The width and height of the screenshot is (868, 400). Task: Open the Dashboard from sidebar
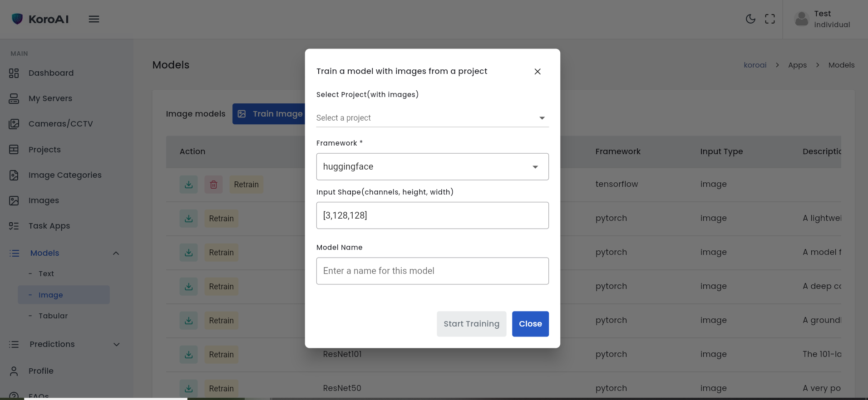click(x=51, y=73)
